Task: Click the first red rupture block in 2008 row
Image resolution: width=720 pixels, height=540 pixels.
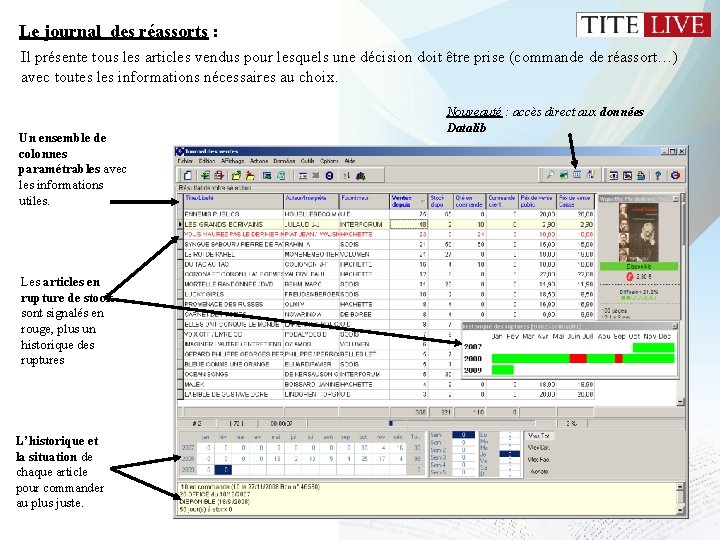Action: pyautogui.click(x=578, y=359)
